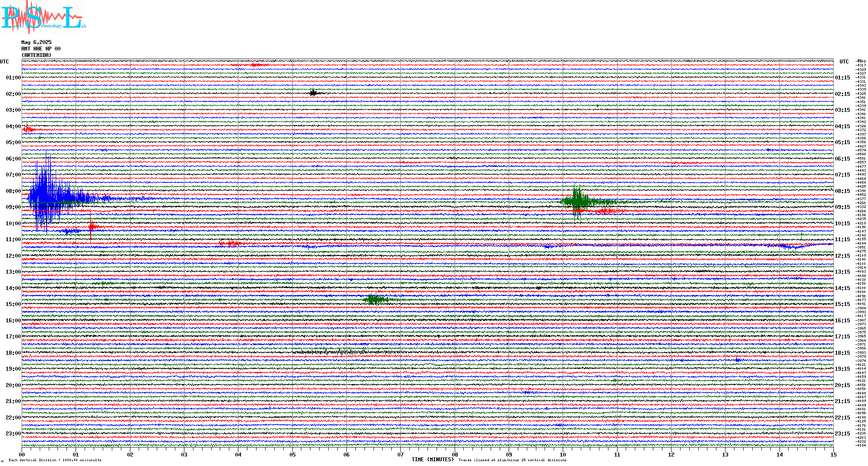
Task: Click the 08:00 hour label
Action: [x=13, y=191]
